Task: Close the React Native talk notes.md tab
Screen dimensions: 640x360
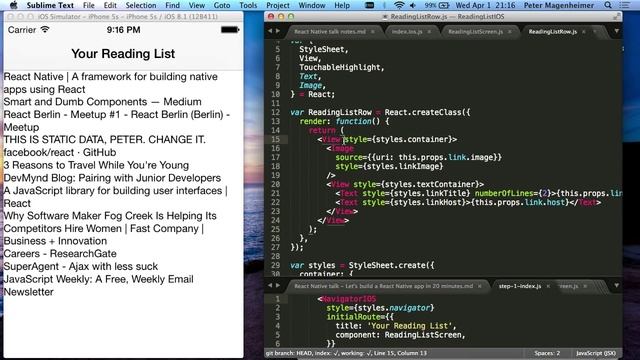Action: (372, 31)
